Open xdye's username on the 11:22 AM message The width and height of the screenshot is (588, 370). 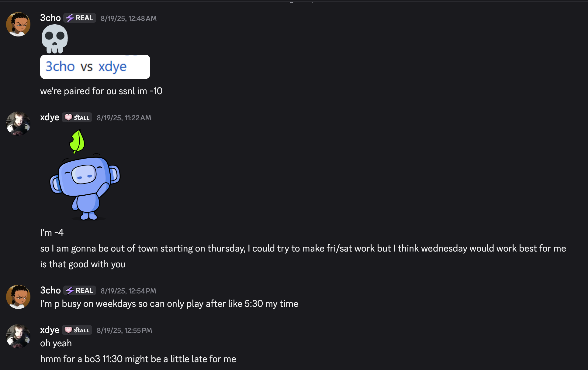click(50, 117)
